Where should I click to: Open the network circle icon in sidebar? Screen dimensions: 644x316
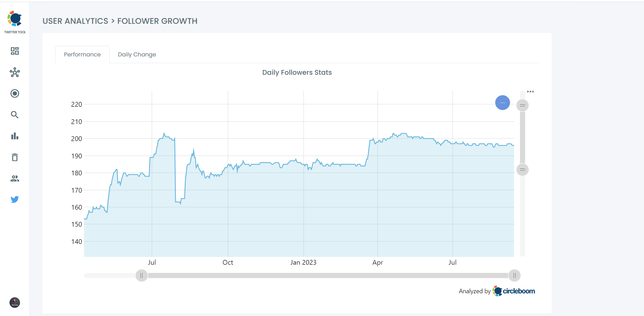tap(15, 72)
